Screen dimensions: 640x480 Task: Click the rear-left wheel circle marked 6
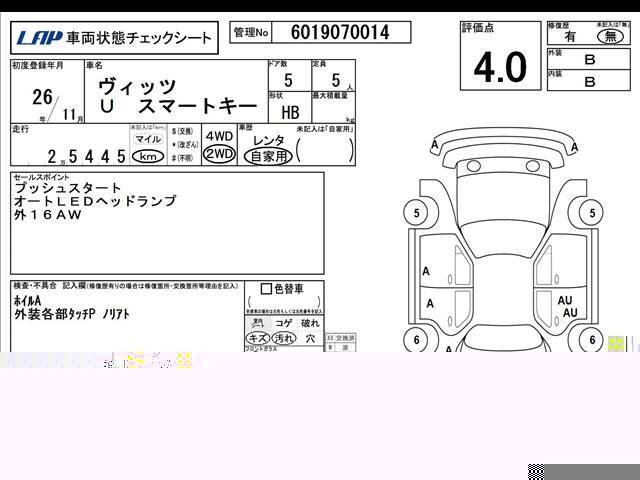(x=415, y=341)
